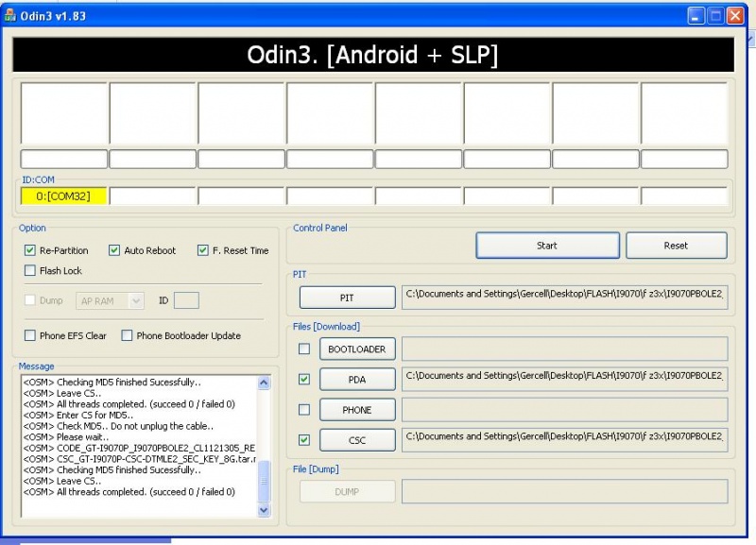
Task: Browse for a PIT file
Action: 347,298
